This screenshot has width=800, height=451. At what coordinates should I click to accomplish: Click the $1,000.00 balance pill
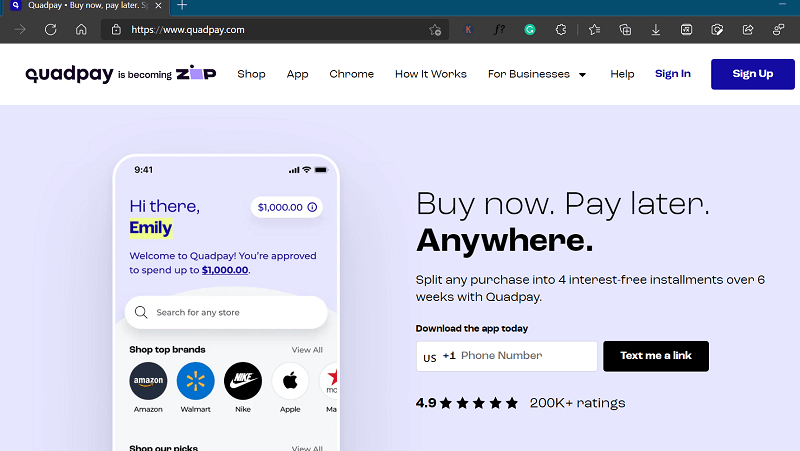point(287,207)
